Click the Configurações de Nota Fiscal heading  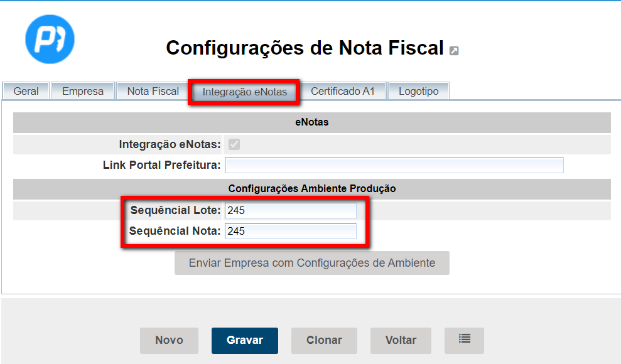[x=305, y=48]
